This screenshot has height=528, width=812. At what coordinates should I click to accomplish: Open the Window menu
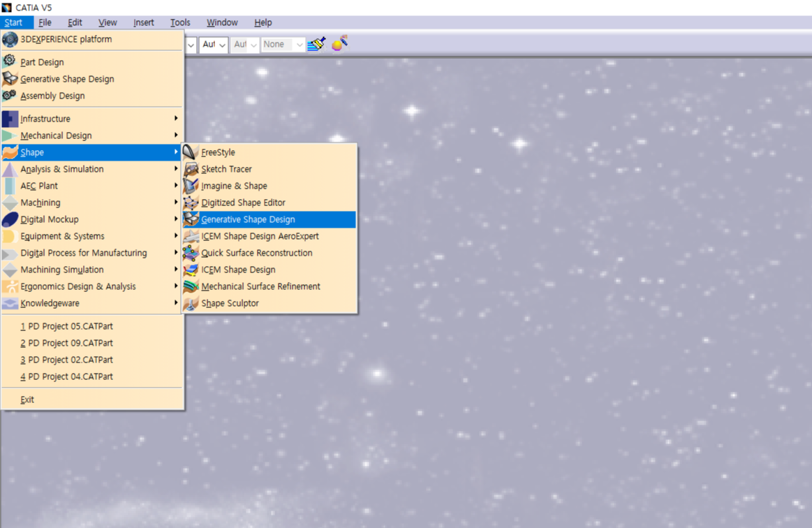point(222,22)
